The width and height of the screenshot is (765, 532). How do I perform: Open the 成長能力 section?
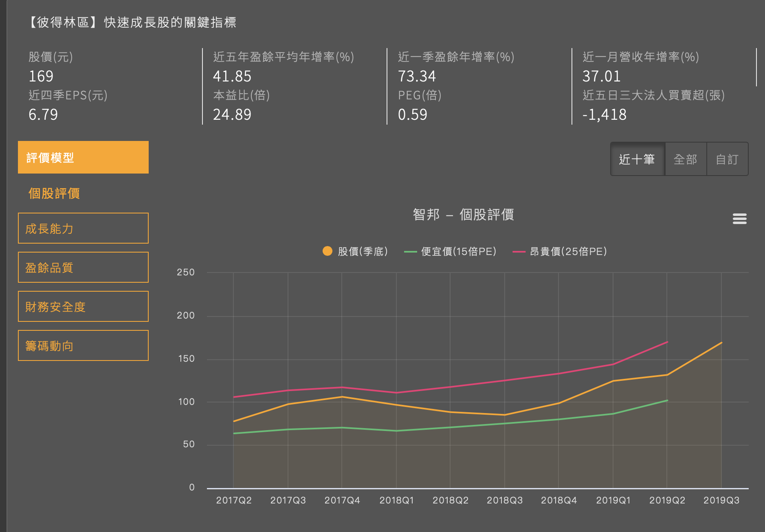(x=83, y=228)
